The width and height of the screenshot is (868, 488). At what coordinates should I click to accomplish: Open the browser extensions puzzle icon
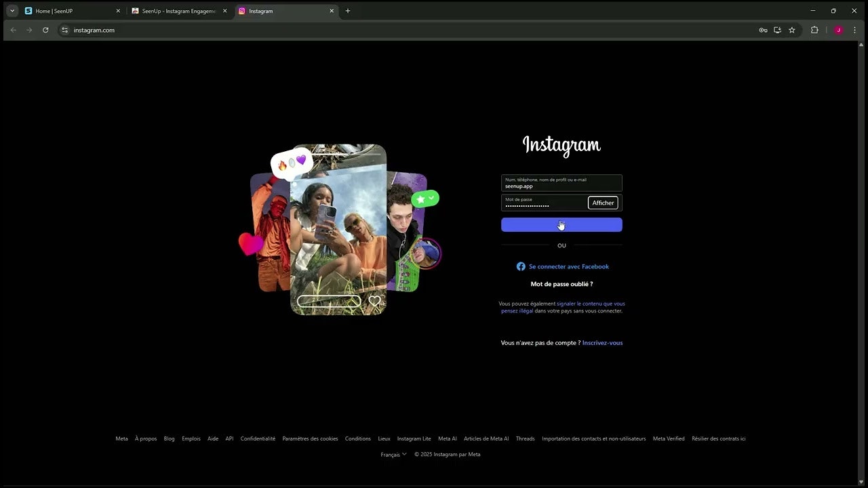[814, 30]
